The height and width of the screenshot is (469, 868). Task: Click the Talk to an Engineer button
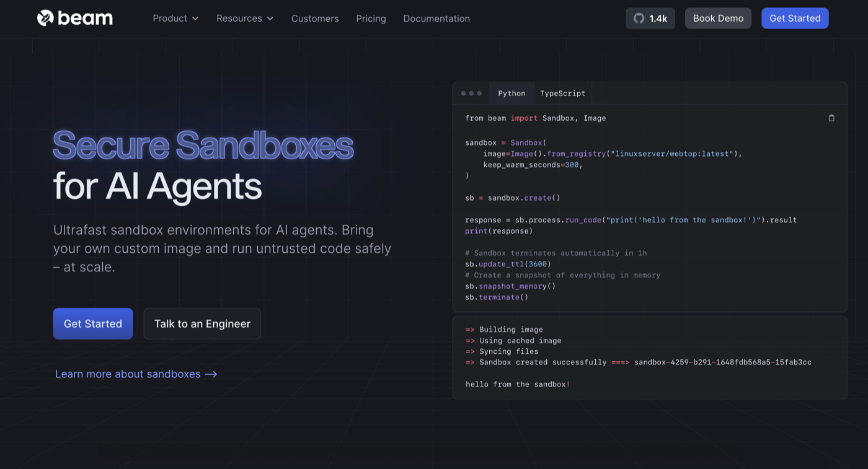202,324
